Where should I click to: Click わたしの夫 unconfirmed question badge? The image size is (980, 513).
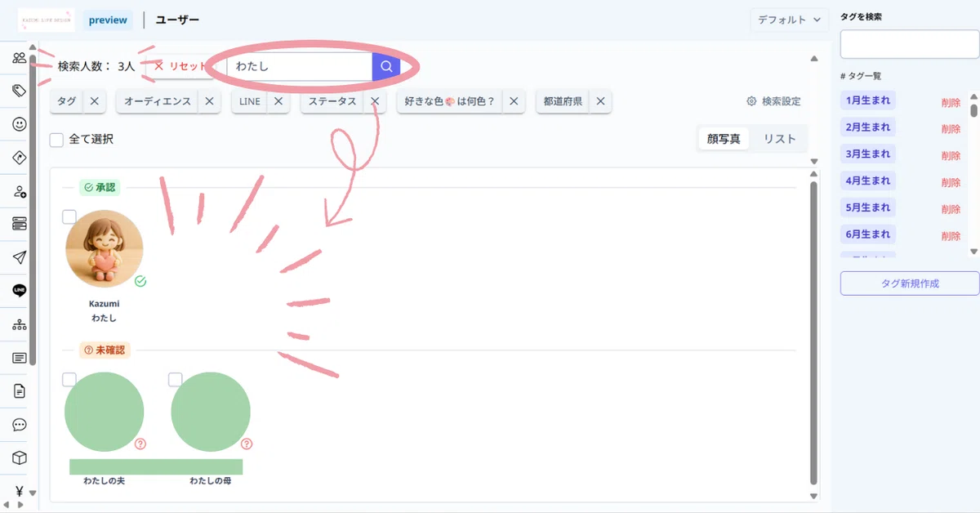pos(140,444)
